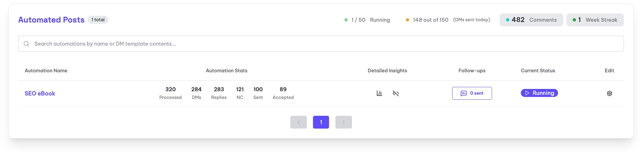644x152 pixels.
Task: Click the magnifier icon in the search bar
Action: tap(26, 44)
